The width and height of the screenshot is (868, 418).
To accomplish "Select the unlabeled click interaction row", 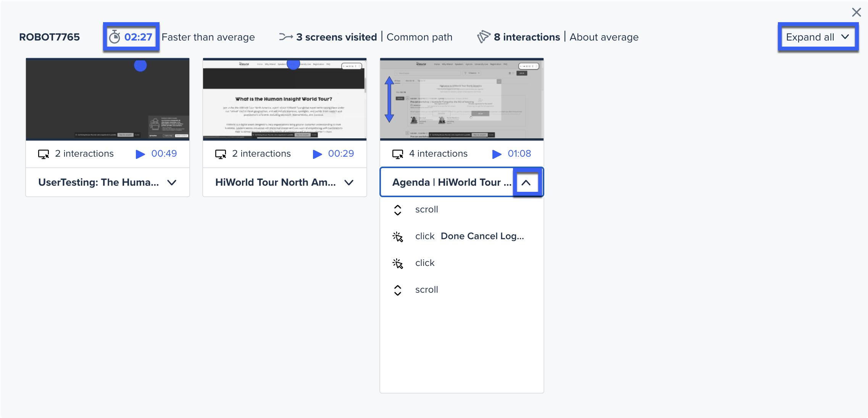I will click(462, 263).
